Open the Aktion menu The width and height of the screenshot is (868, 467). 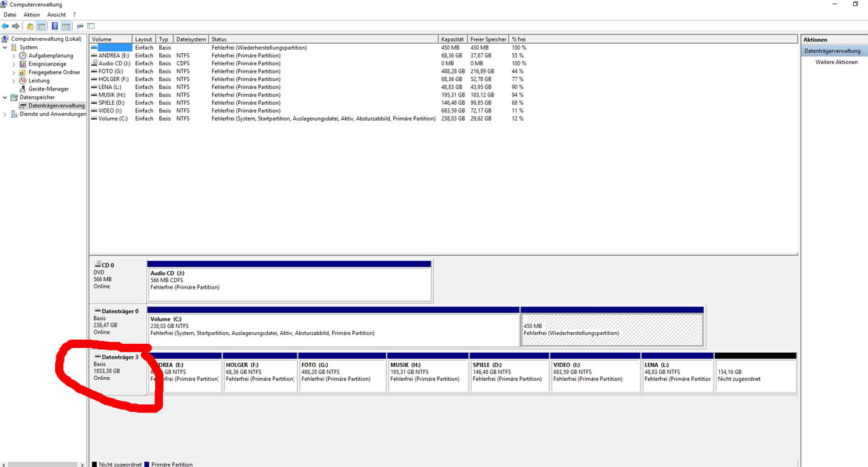31,14
